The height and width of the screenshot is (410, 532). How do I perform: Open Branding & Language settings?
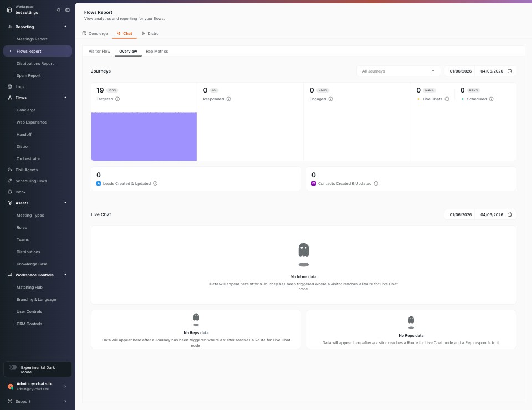(x=37, y=299)
